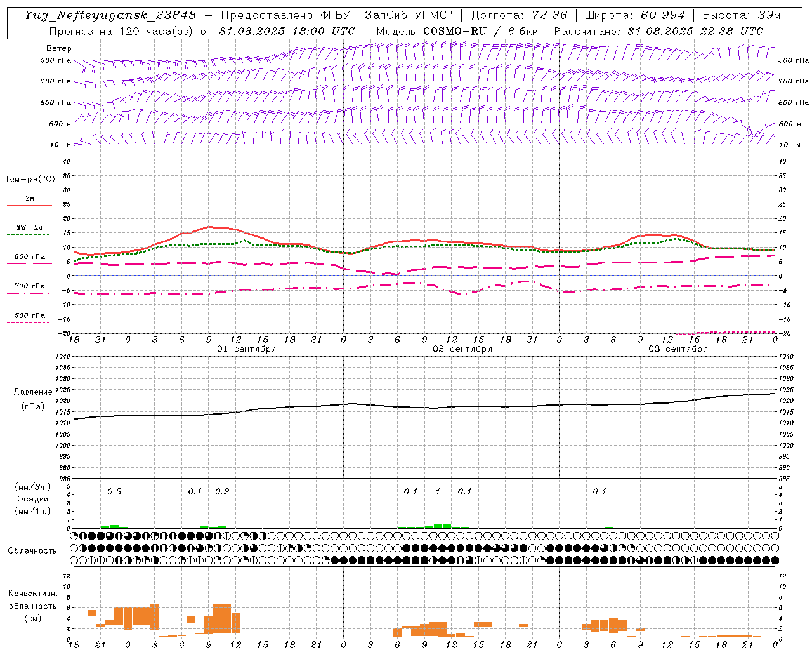This screenshot has width=812, height=650.
Task: Click the (гПа) unit label under Давление
Action: point(33,406)
